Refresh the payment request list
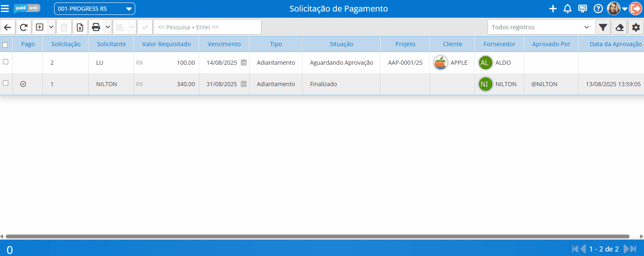The height and width of the screenshot is (256, 644). pos(24,27)
